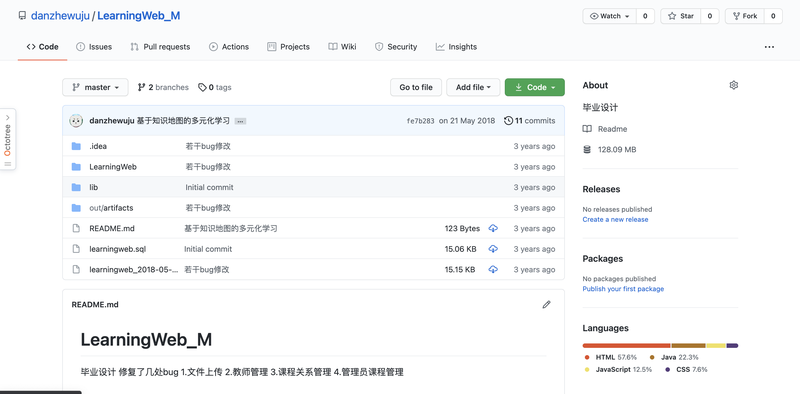The height and width of the screenshot is (394, 800).
Task: Open the LearningWeb folder
Action: pos(113,167)
